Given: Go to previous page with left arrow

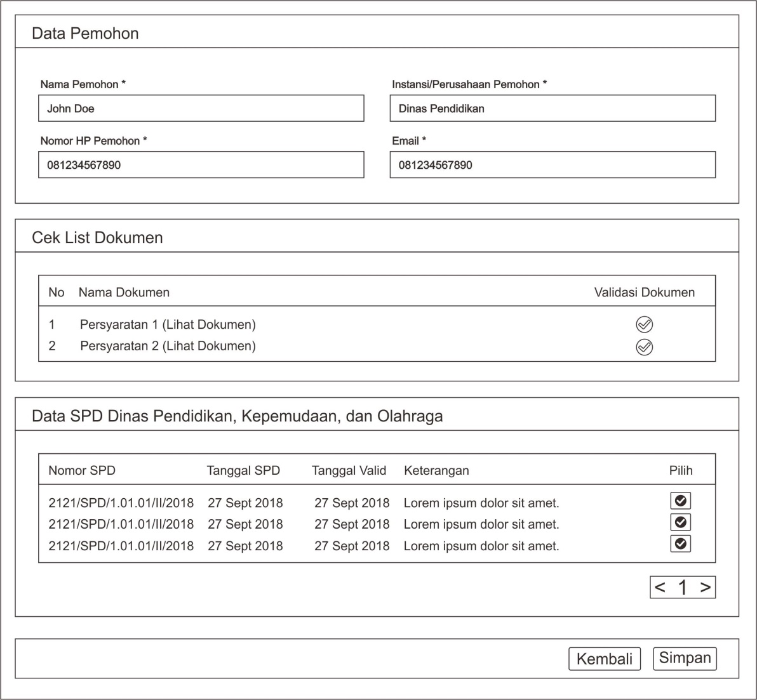Looking at the screenshot, I should (660, 588).
